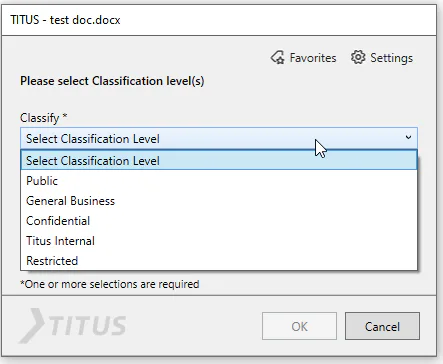Collapse the Classify dropdown using chevron arrow
Screen dimensions: 443x364
pyautogui.click(x=408, y=138)
